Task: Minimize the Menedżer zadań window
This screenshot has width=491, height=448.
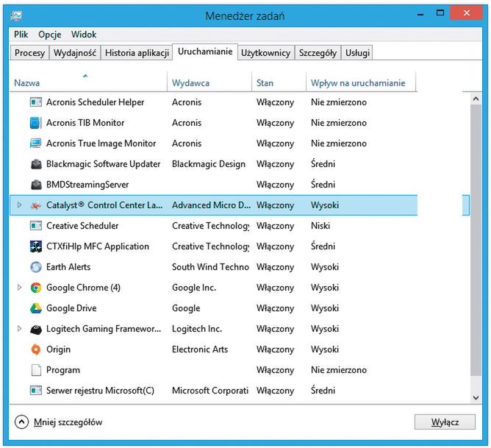Action: pos(420,15)
